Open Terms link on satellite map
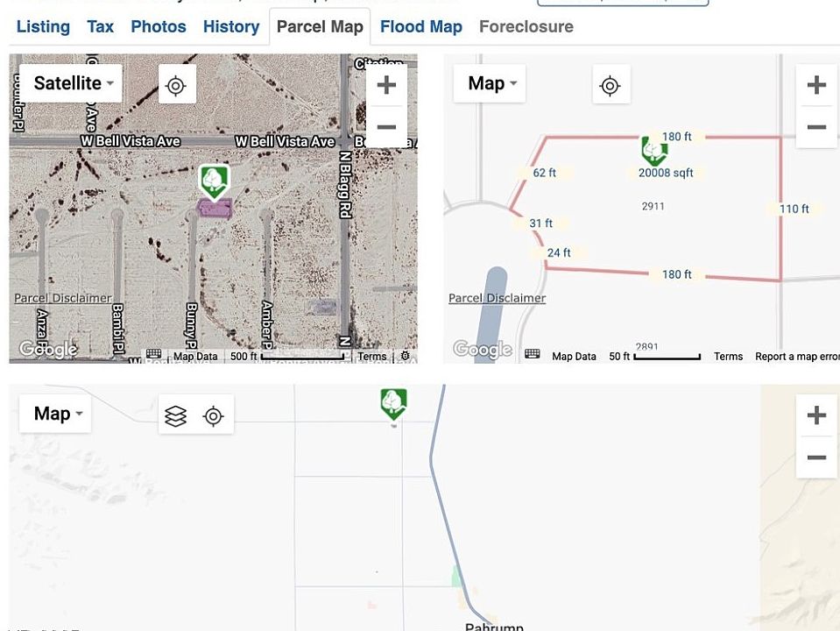840x631 pixels. (x=371, y=356)
